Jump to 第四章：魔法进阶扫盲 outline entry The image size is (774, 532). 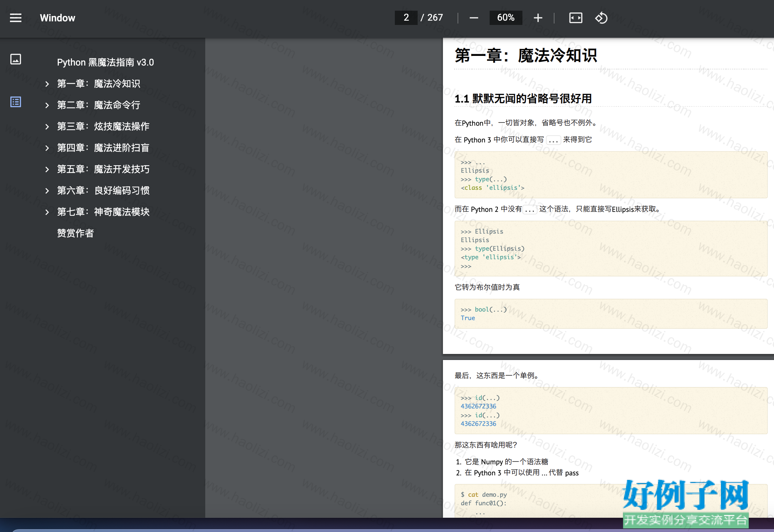click(x=103, y=148)
